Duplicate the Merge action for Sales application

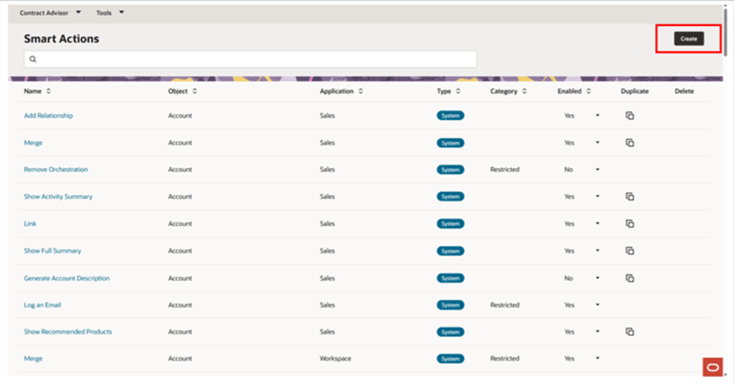coord(630,143)
